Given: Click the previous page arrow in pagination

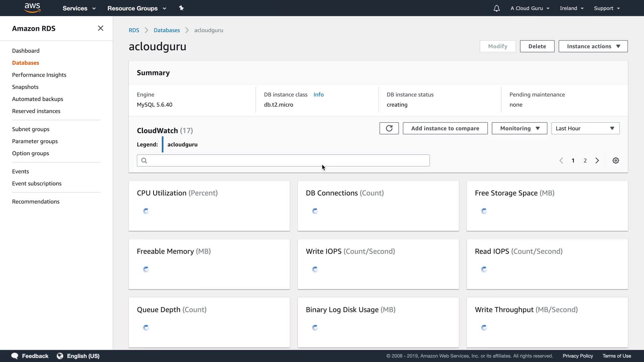Looking at the screenshot, I should pyautogui.click(x=561, y=161).
